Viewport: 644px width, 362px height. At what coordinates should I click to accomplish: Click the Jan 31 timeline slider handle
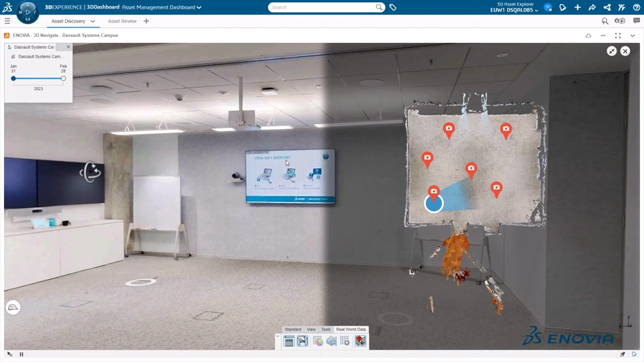[x=13, y=78]
